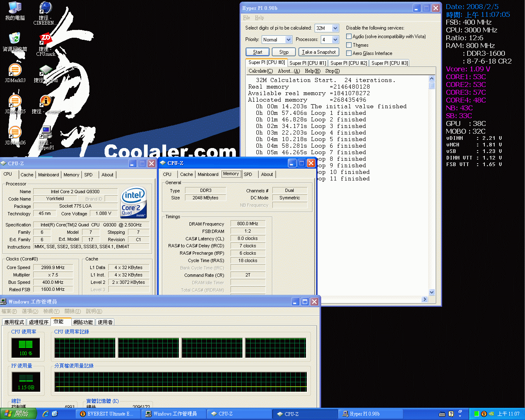This screenshot has width=525, height=420.
Task: Launch 3DMark05 from the desktop
Action: (15, 104)
